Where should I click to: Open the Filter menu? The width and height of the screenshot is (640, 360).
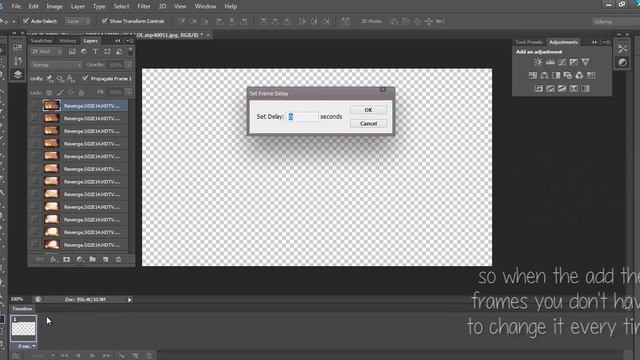[x=144, y=6]
